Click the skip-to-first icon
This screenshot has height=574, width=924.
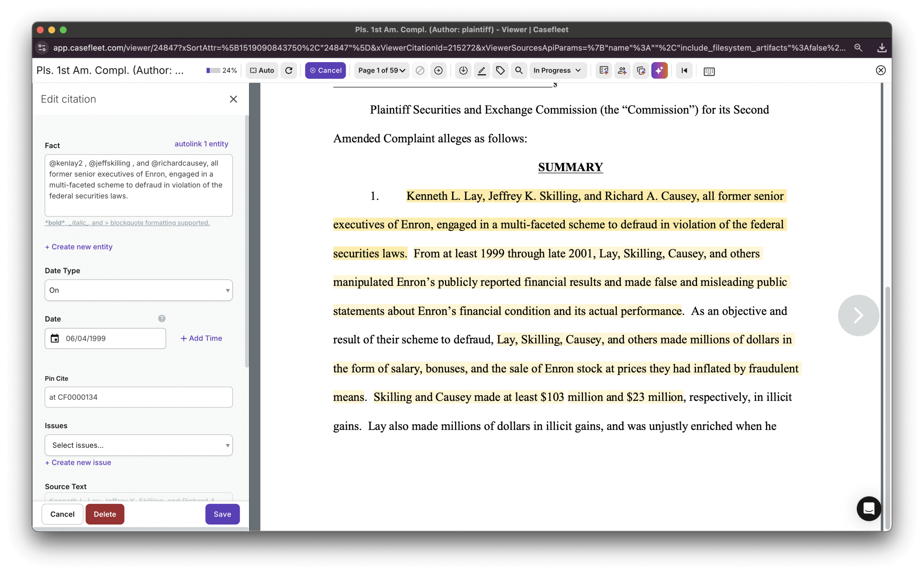point(684,70)
